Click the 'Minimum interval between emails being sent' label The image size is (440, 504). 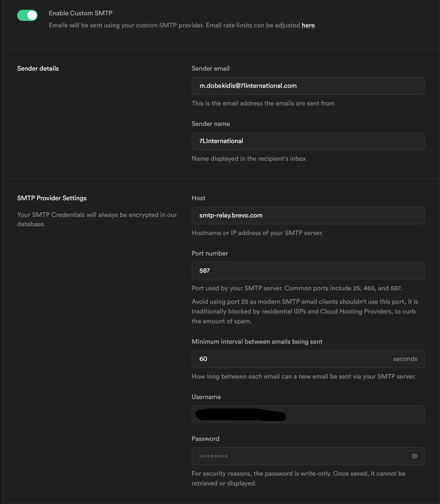pos(257,341)
